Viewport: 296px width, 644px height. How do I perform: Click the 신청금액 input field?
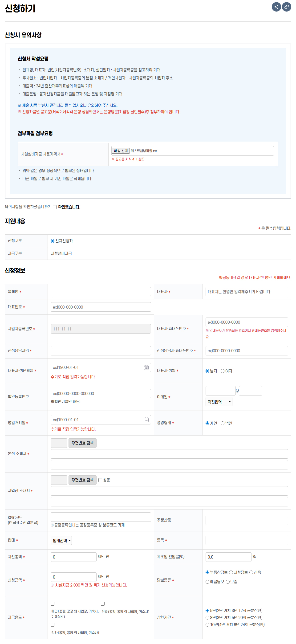tap(73, 577)
